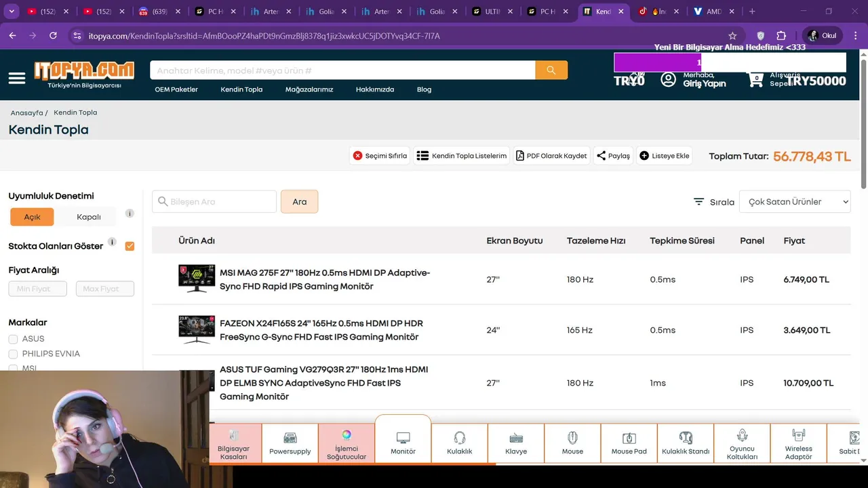Open the hamburger menu next to the logo
868x488 pixels.
(x=17, y=78)
